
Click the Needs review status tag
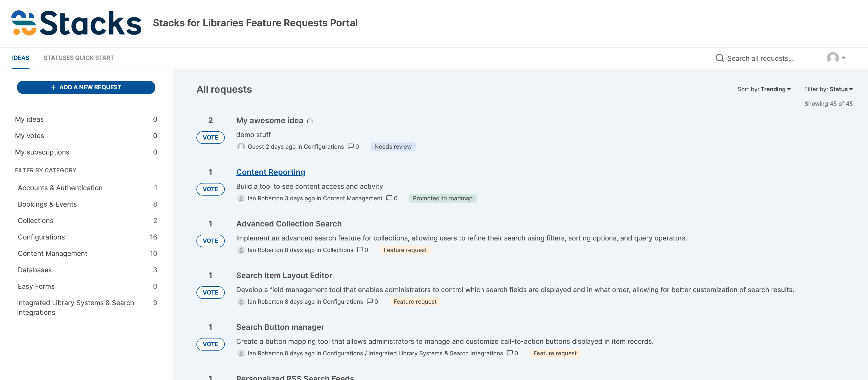[x=392, y=147]
